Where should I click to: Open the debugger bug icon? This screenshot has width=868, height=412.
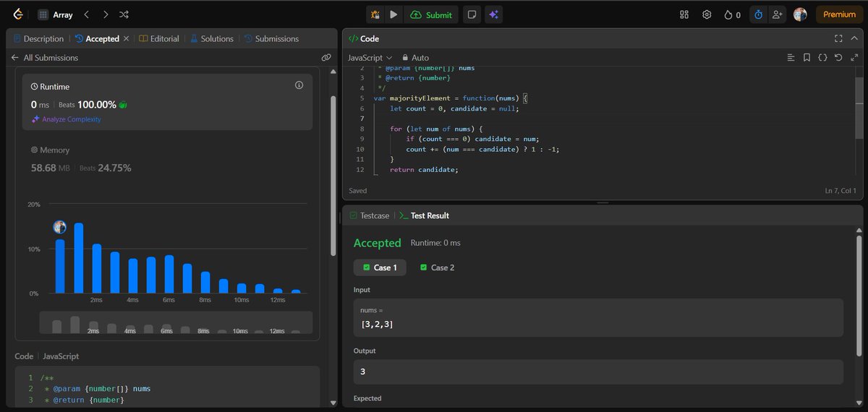click(375, 14)
